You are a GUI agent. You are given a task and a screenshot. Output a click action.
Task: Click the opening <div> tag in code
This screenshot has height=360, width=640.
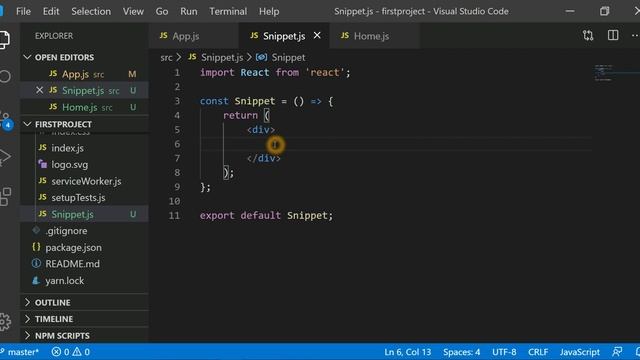261,129
